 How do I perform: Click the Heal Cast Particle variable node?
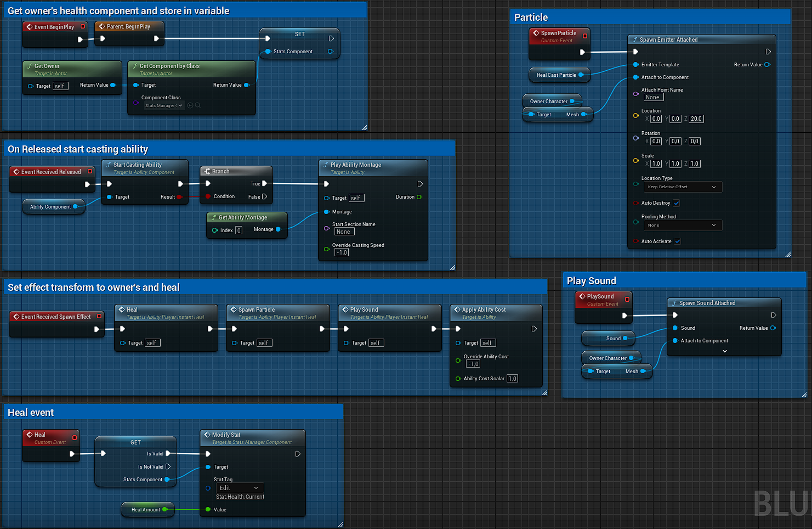pyautogui.click(x=557, y=75)
